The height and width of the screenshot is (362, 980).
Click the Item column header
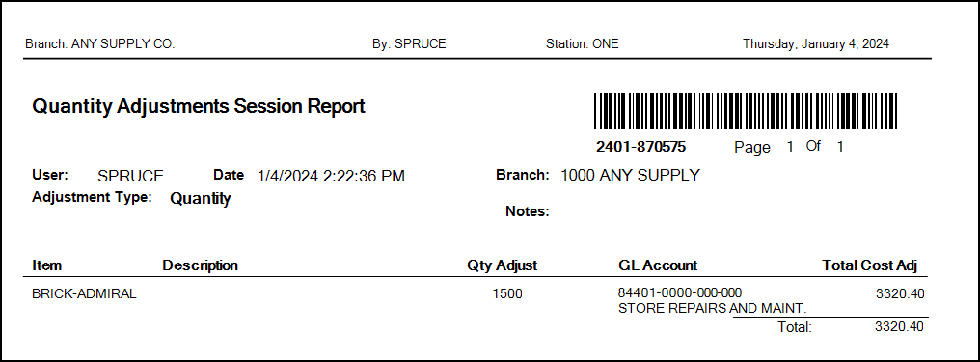[x=47, y=265]
